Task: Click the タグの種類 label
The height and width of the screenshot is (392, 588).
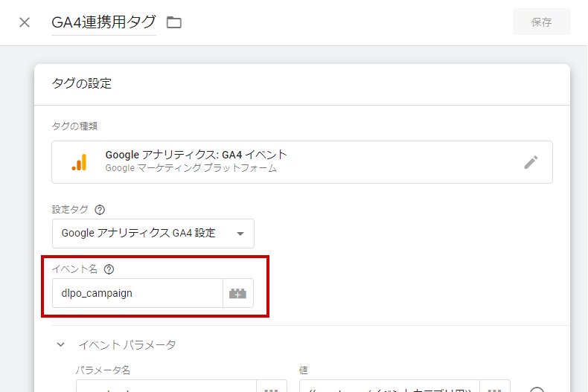Action: [74, 126]
